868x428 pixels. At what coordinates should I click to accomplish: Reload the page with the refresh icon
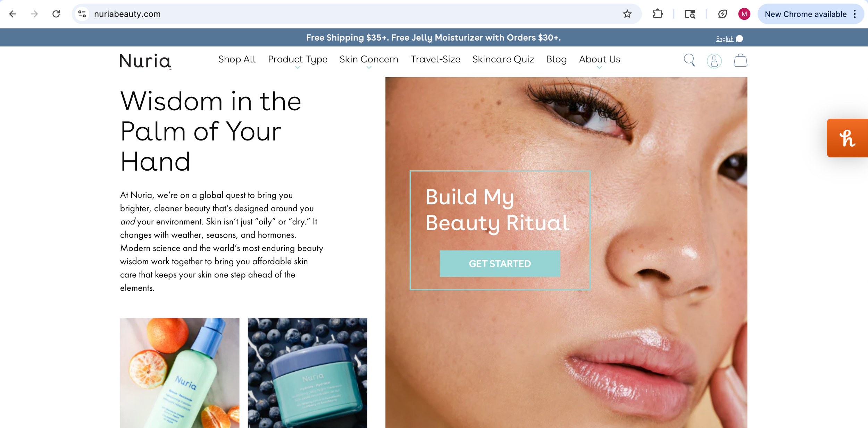[x=56, y=14]
